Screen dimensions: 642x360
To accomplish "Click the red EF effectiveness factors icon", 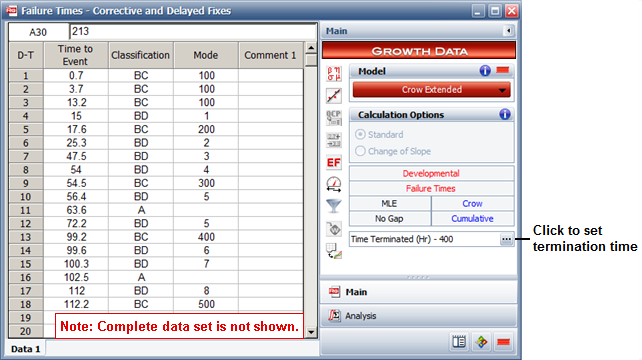I will 334,163.
